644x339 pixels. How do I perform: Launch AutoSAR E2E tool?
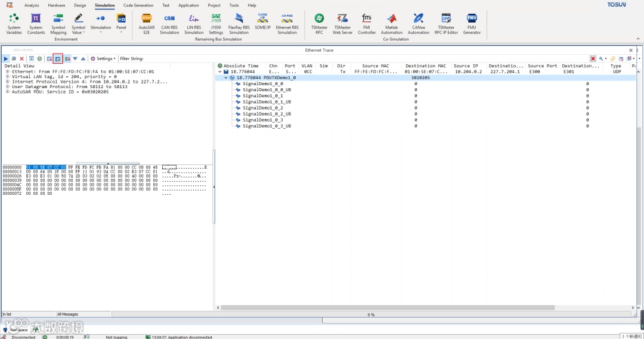(x=147, y=24)
